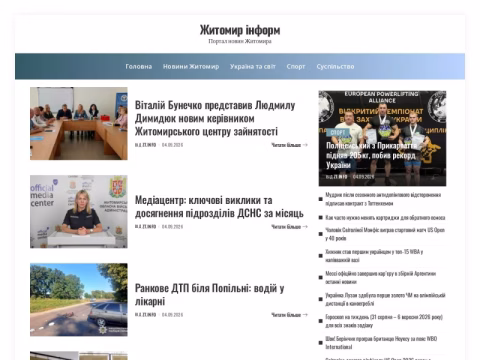Open the road accident photo thumbnail

(79, 300)
